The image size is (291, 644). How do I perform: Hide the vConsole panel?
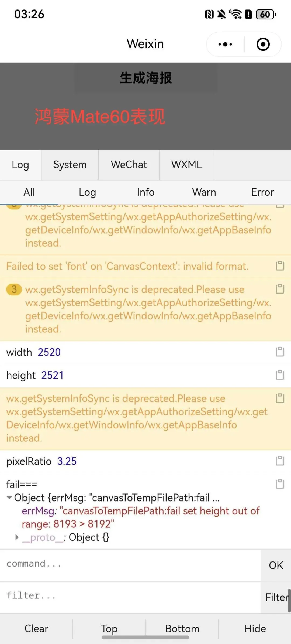255,628
